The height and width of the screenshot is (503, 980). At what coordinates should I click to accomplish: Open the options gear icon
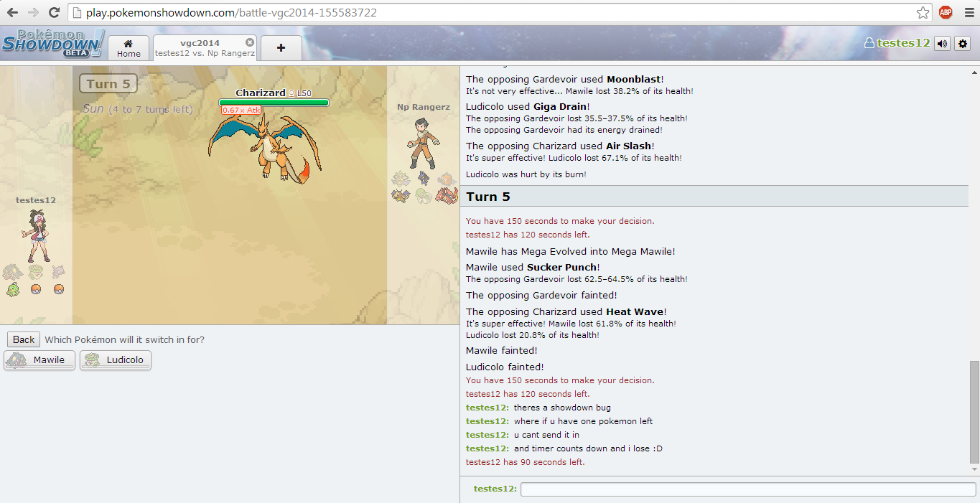pos(963,44)
